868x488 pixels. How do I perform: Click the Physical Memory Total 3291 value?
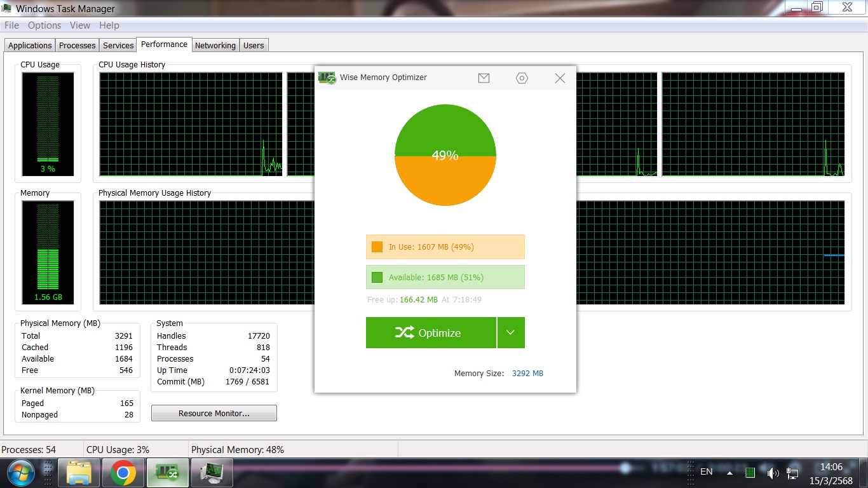[123, 335]
